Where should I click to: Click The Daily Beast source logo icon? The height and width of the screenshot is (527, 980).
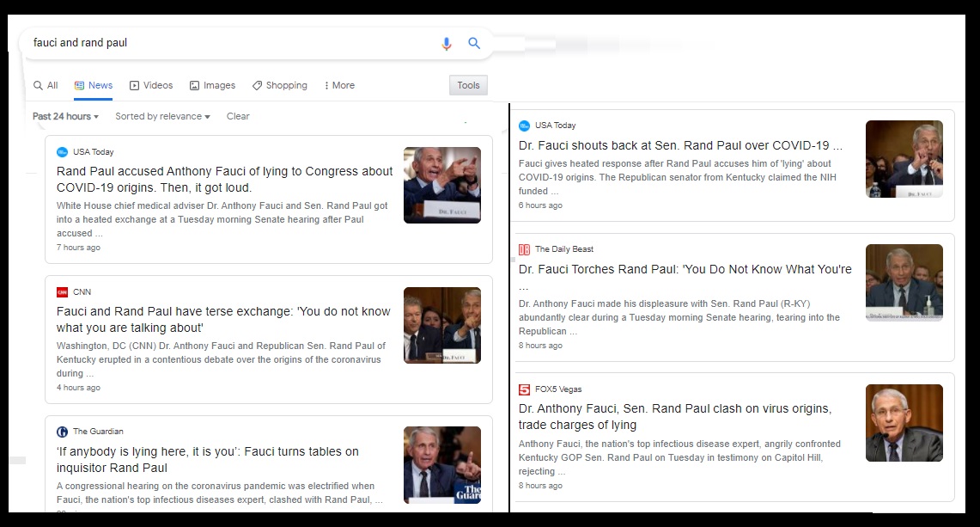525,249
